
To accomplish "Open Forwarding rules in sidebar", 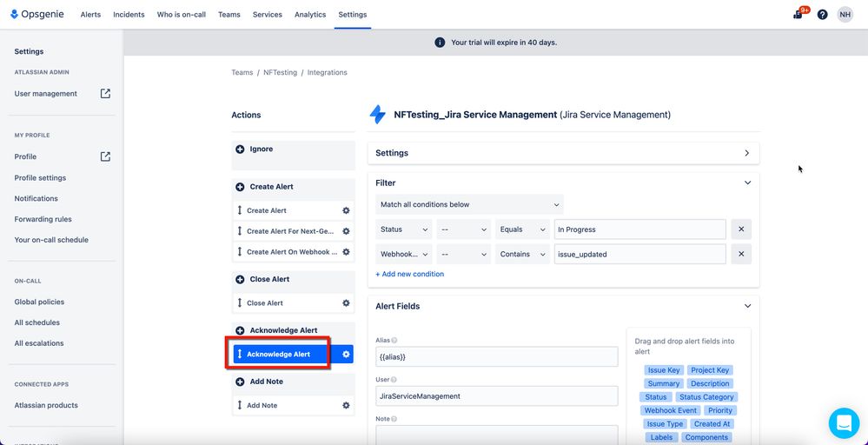I will click(x=43, y=219).
